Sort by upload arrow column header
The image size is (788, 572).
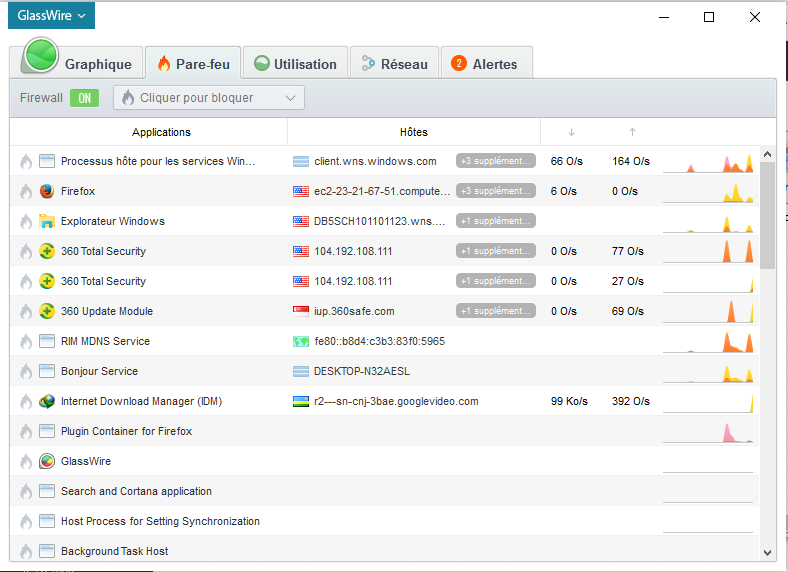(x=632, y=132)
